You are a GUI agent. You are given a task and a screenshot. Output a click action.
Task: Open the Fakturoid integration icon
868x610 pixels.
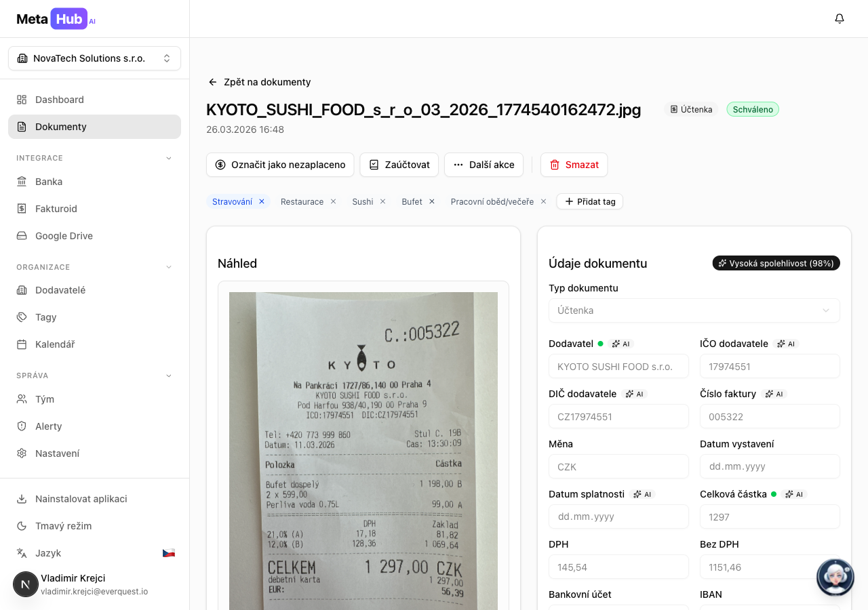[20, 208]
